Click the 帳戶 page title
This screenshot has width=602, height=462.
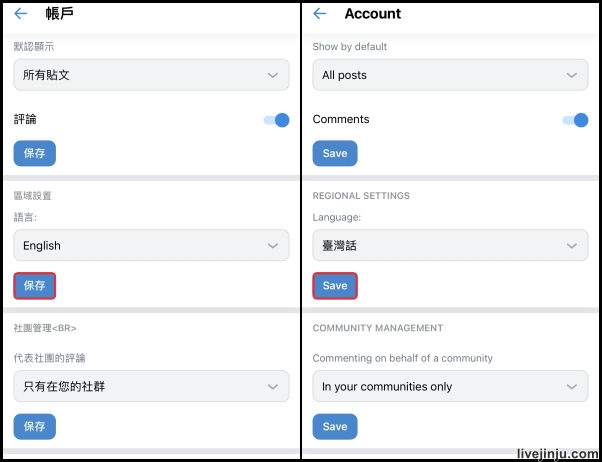click(x=60, y=14)
